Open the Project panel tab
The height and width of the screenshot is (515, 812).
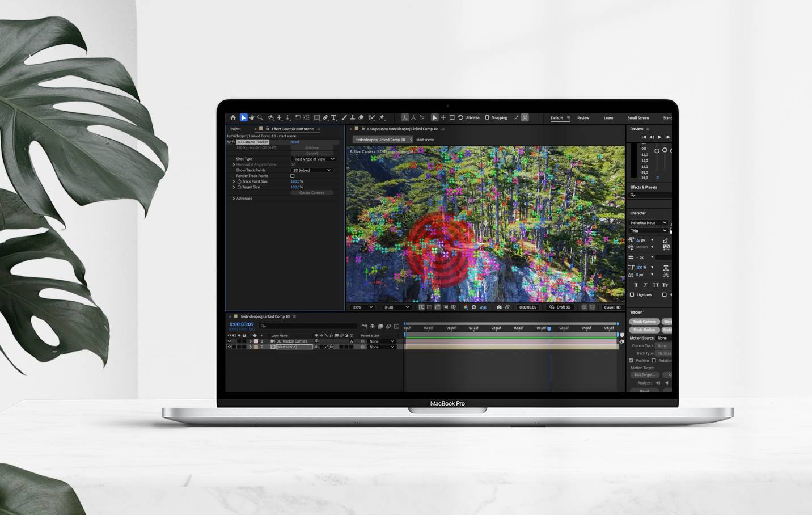(235, 129)
